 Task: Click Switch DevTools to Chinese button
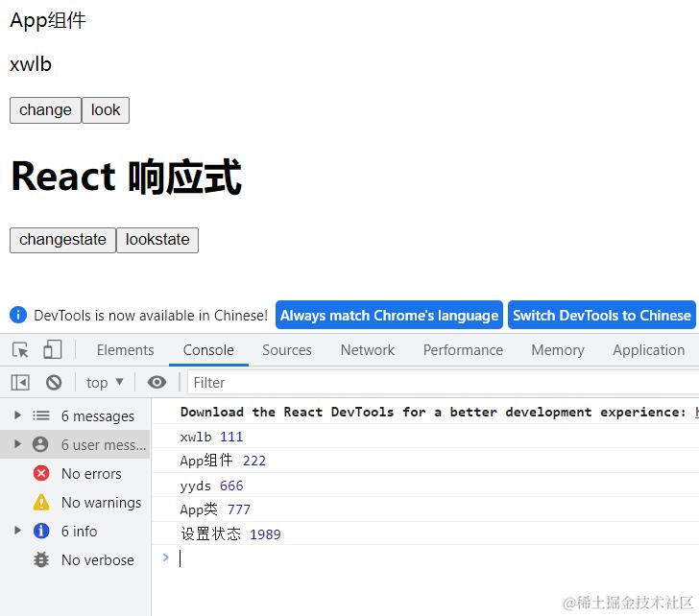coord(602,315)
